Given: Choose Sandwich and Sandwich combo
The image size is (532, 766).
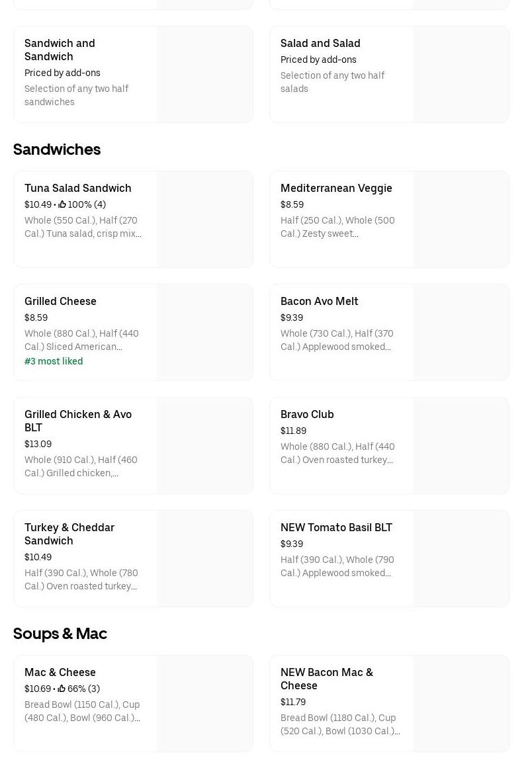Looking at the screenshot, I should pos(60,50).
